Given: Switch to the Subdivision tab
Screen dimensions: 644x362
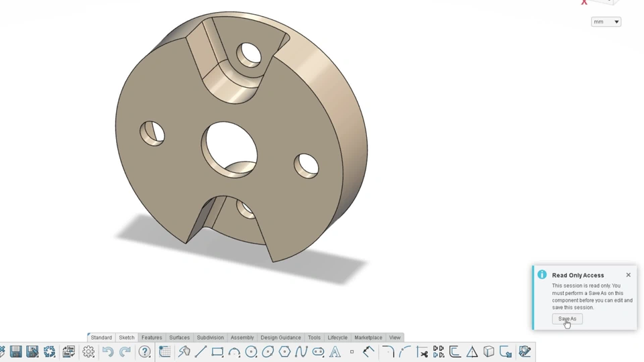Looking at the screenshot, I should (210, 337).
